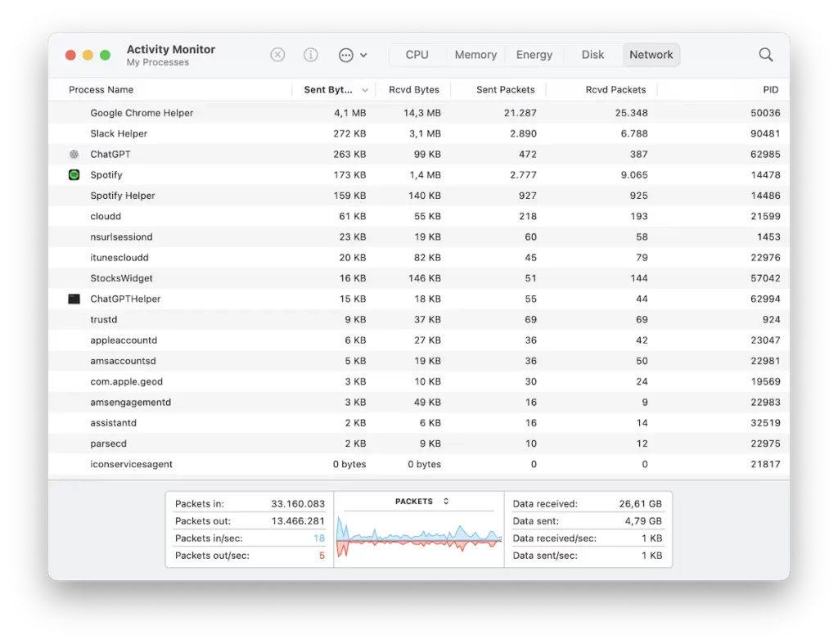Viewport: 838px width, 644px height.
Task: Select the Spotify process name
Action: (106, 175)
